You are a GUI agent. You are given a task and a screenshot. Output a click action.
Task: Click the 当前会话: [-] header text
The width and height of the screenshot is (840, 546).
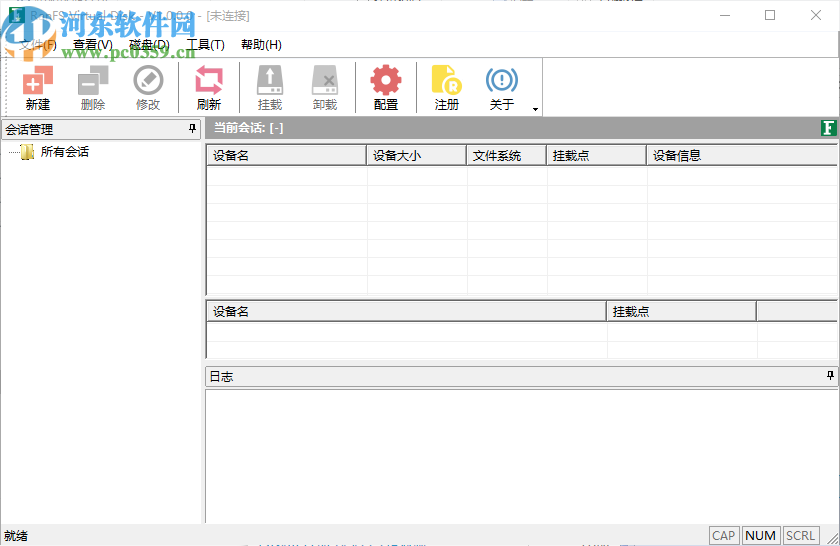(249, 128)
